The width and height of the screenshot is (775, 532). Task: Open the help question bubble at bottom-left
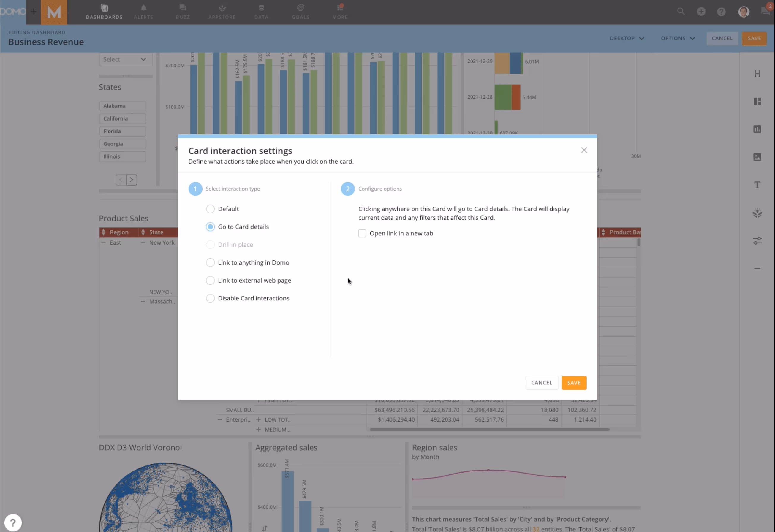pyautogui.click(x=13, y=522)
